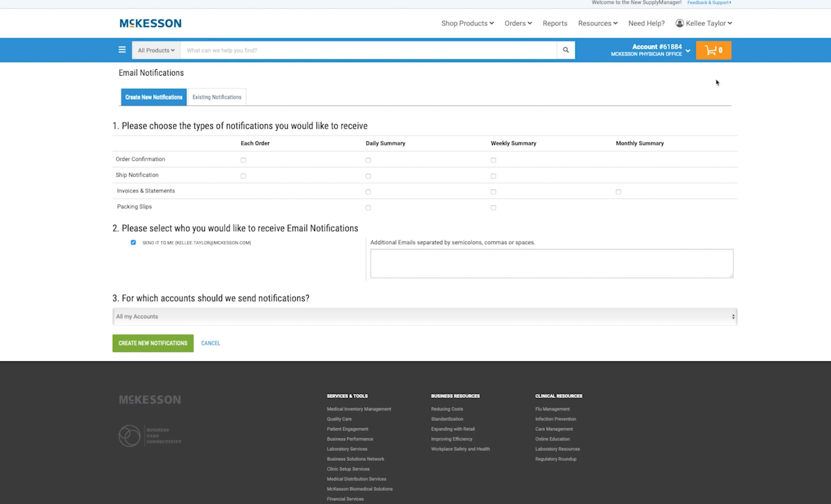The height and width of the screenshot is (504, 831).
Task: Check Packing Slips Weekly Summary
Action: [x=493, y=208]
